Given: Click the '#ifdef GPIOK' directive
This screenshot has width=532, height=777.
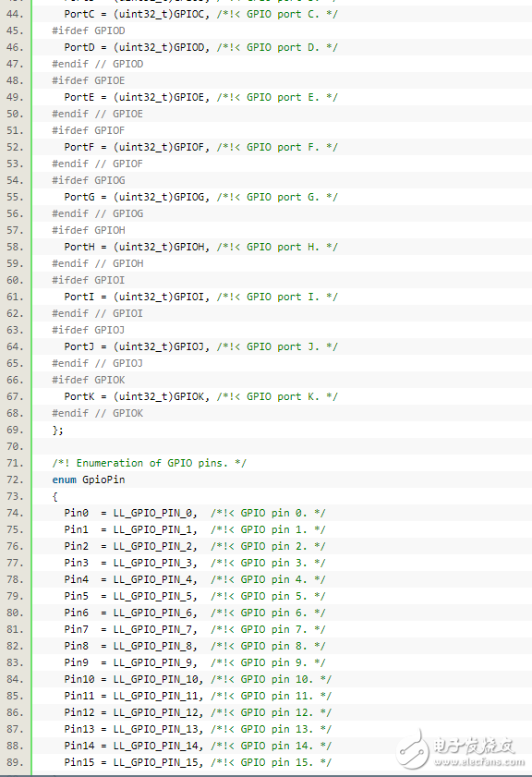Looking at the screenshot, I should [x=89, y=380].
